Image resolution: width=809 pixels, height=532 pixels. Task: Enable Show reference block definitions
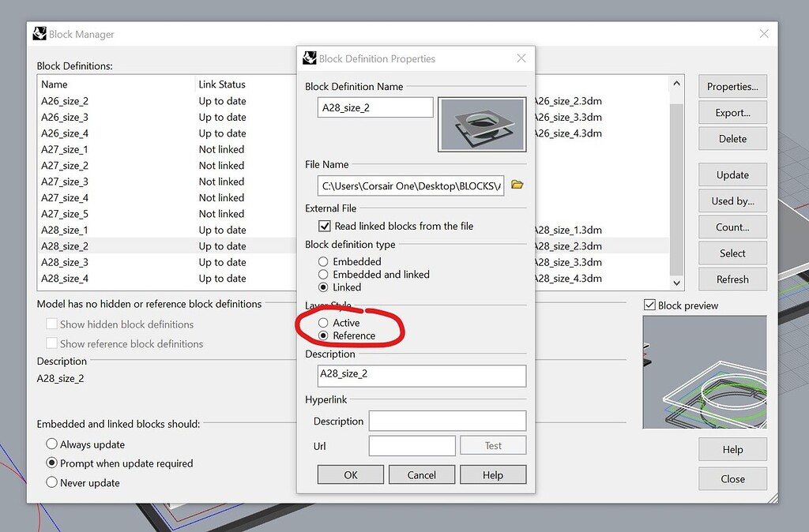pos(51,343)
